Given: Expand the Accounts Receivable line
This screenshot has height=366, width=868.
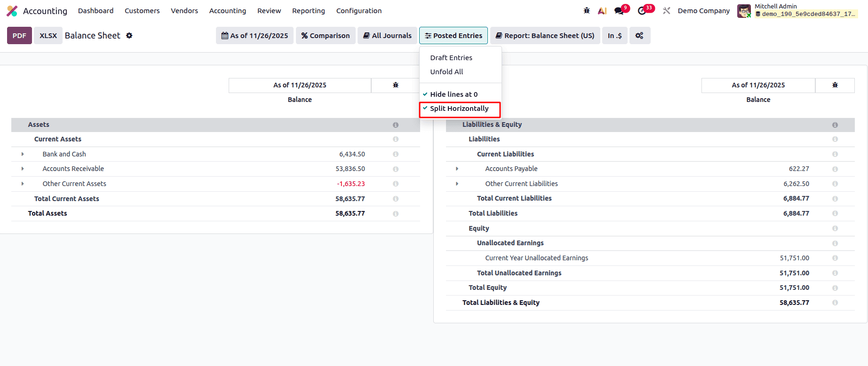Looking at the screenshot, I should 23,169.
